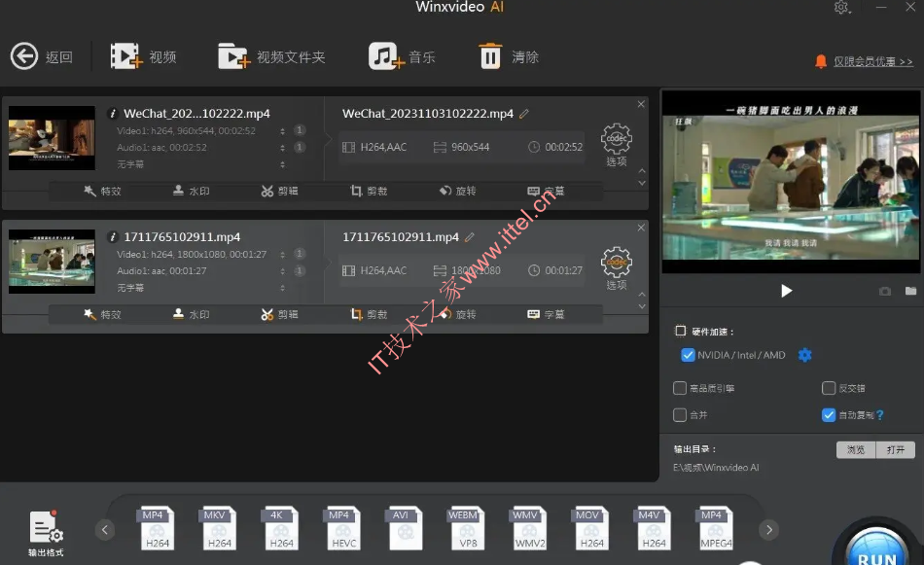The image size is (924, 565).
Task: Open snapshot folder icon under the preview
Action: pos(911,291)
